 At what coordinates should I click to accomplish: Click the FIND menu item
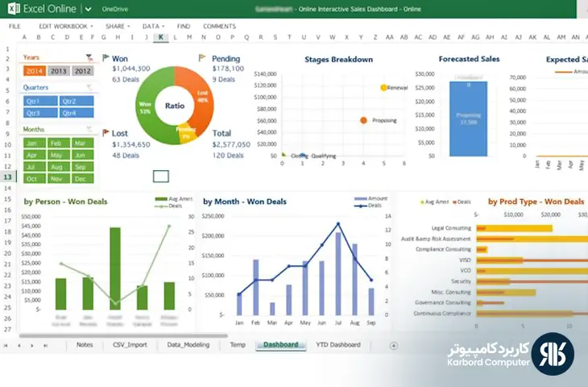click(x=184, y=27)
